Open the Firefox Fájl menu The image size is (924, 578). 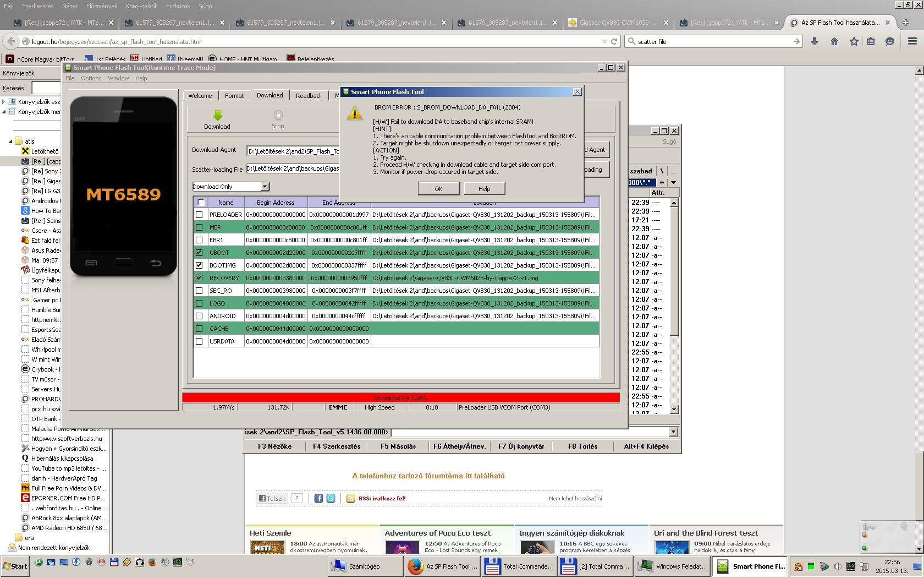click(9, 6)
